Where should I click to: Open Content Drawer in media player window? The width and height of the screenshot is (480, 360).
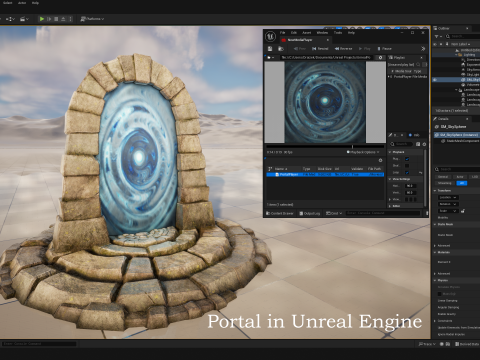pyautogui.click(x=280, y=213)
